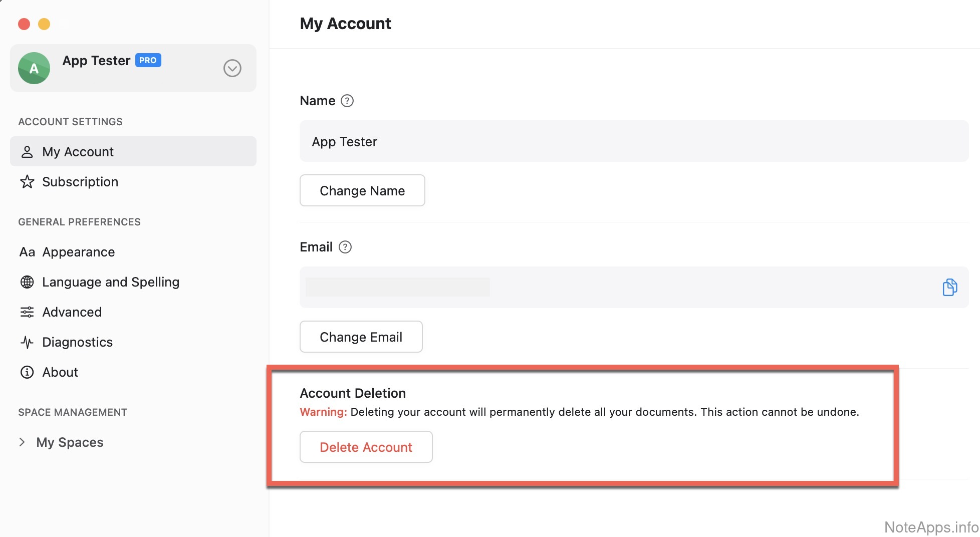Expand the My Spaces section
Screen dimensions: 980x537
[22, 442]
